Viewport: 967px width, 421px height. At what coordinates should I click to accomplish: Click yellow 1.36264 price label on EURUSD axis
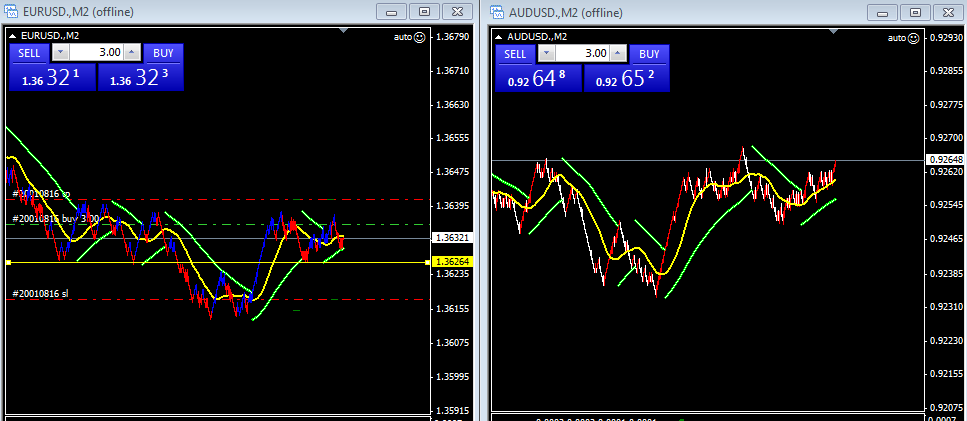click(452, 262)
